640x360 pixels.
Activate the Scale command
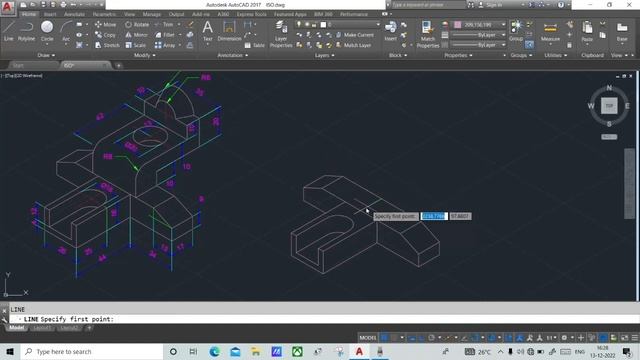[x=135, y=45]
